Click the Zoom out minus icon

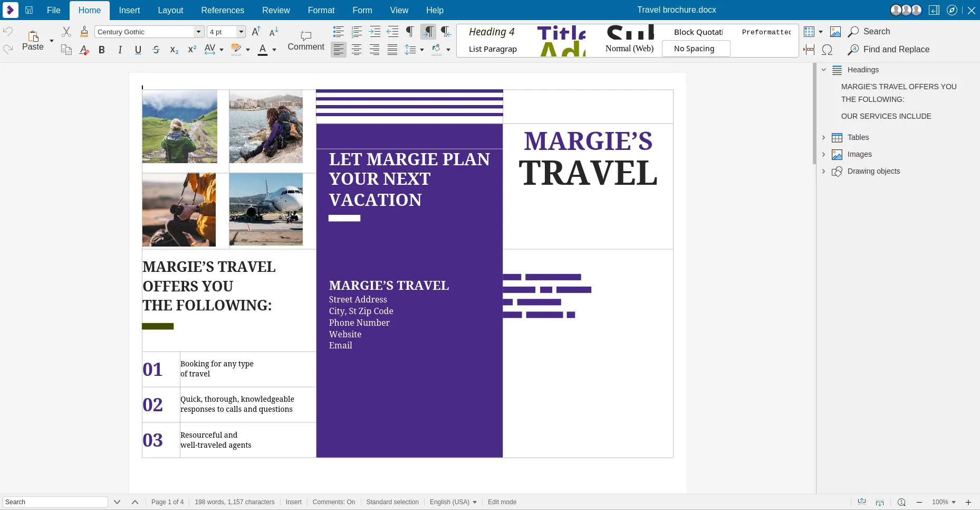(x=919, y=502)
